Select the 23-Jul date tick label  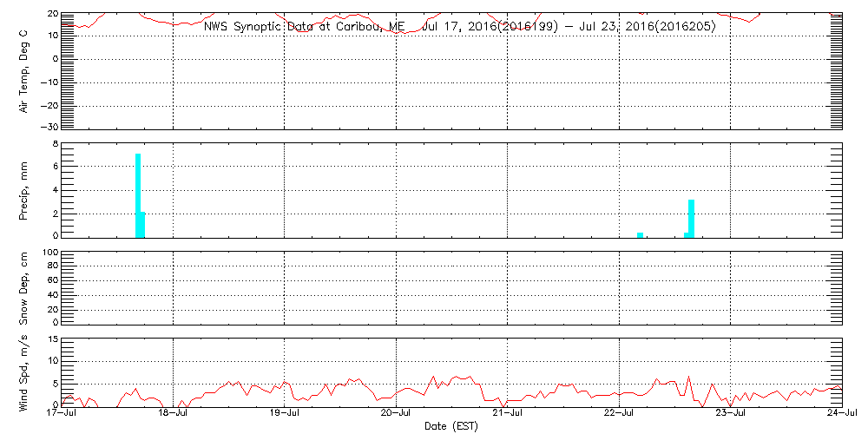pos(731,415)
